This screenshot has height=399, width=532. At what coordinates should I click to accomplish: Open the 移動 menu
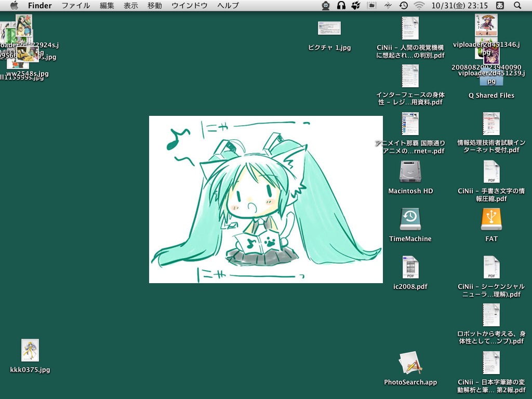click(155, 5)
